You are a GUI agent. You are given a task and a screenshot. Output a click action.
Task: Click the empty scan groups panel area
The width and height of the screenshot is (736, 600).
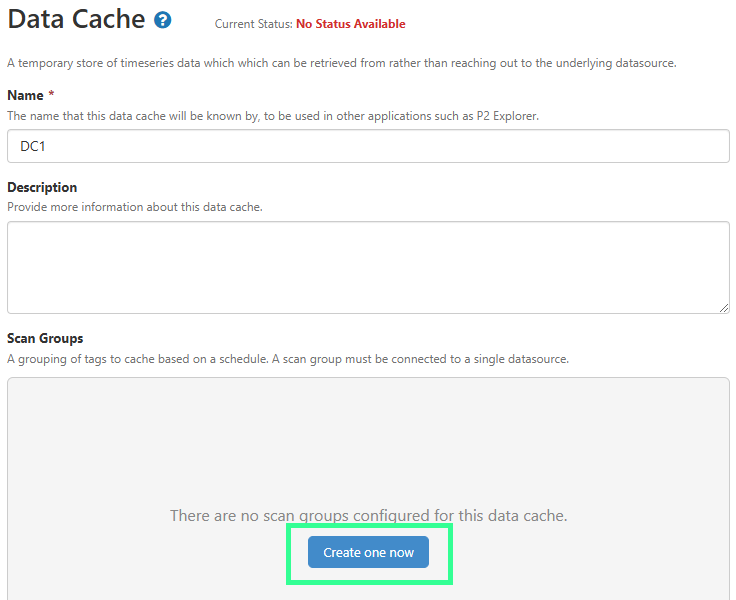[368, 440]
